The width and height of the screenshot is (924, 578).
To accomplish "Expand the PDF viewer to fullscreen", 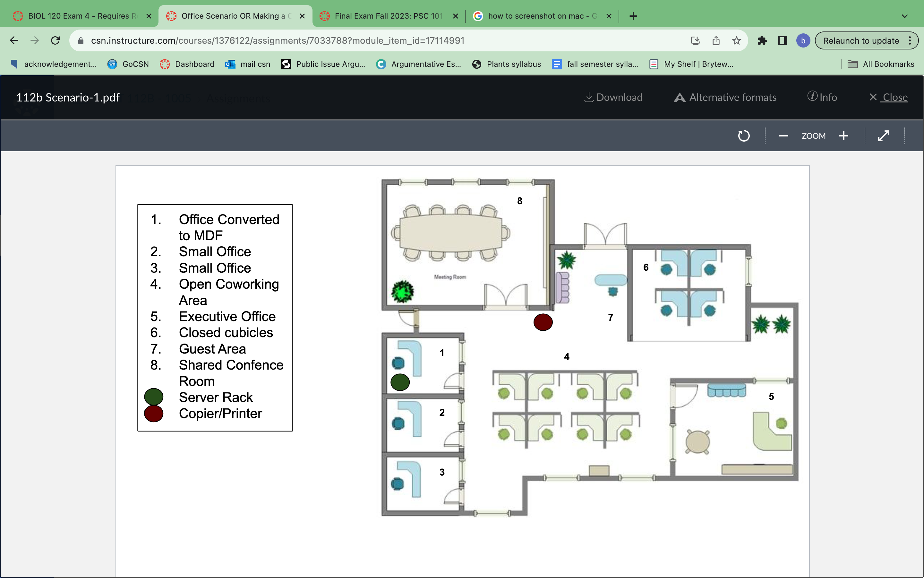I will [884, 136].
